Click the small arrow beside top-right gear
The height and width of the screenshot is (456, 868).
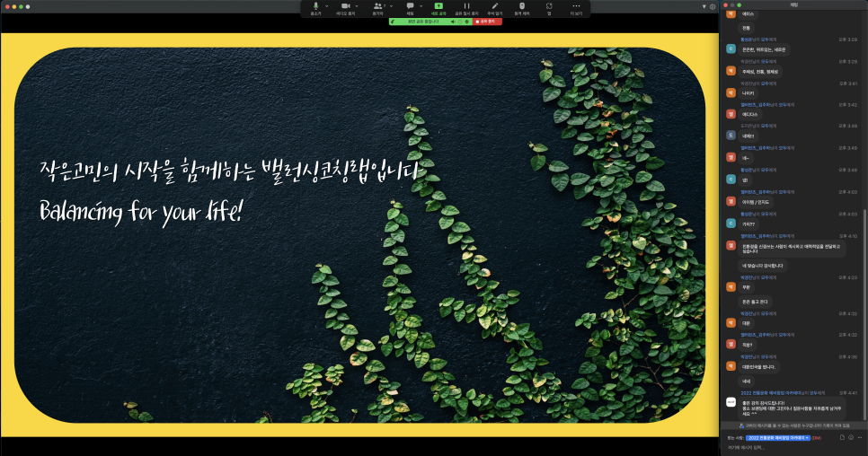coord(704,6)
